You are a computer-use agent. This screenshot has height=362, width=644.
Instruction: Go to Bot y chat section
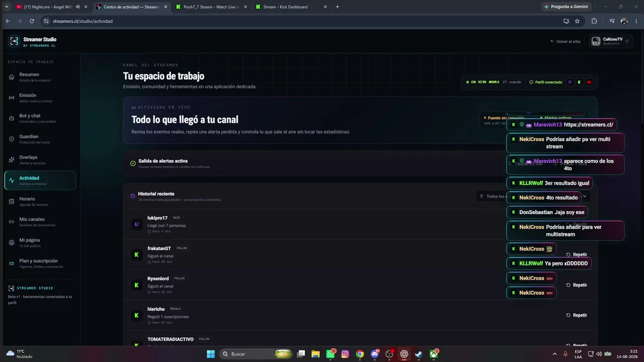tap(40, 118)
